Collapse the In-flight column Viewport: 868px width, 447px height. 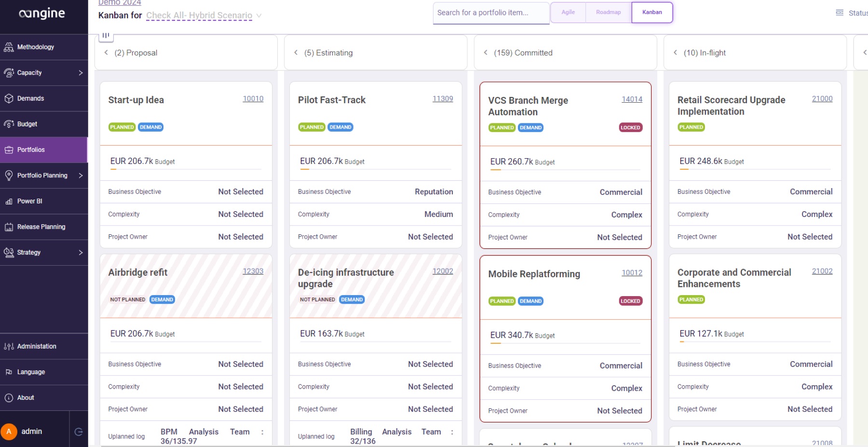675,53
